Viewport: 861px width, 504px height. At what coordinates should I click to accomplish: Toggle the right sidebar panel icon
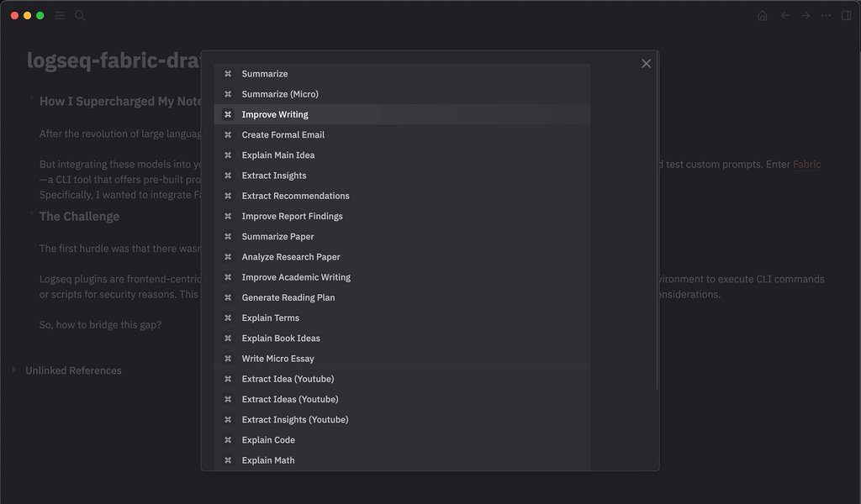coord(846,15)
